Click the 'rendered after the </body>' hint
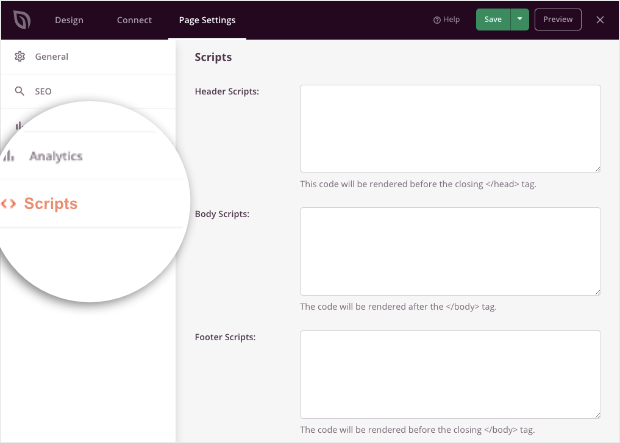Image resolution: width=620 pixels, height=443 pixels. click(x=398, y=307)
